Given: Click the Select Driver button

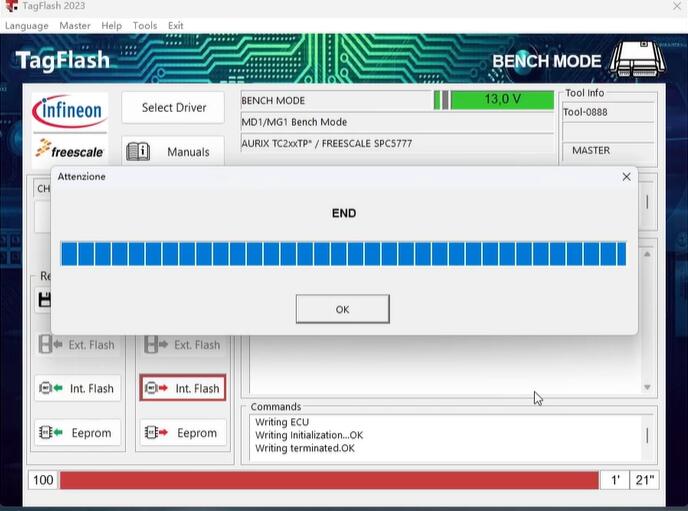Looking at the screenshot, I should pos(173,107).
